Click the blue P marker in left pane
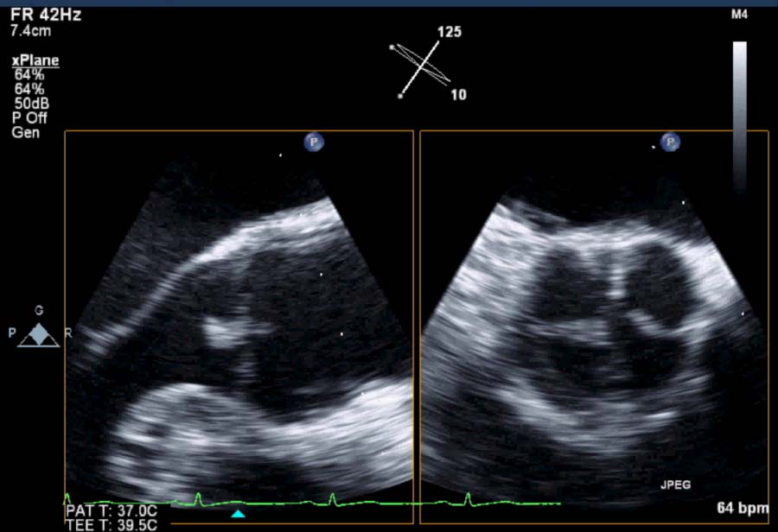This screenshot has height=532, width=778. tap(312, 142)
